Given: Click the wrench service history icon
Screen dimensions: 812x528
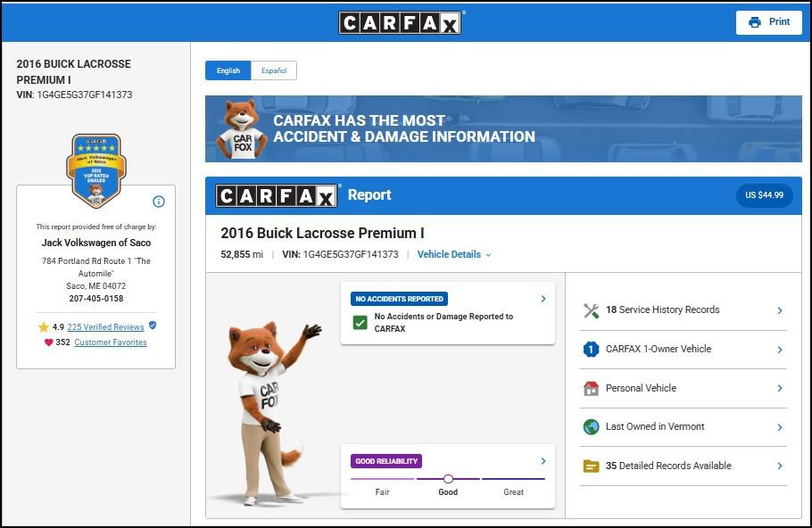Looking at the screenshot, I should (x=591, y=310).
